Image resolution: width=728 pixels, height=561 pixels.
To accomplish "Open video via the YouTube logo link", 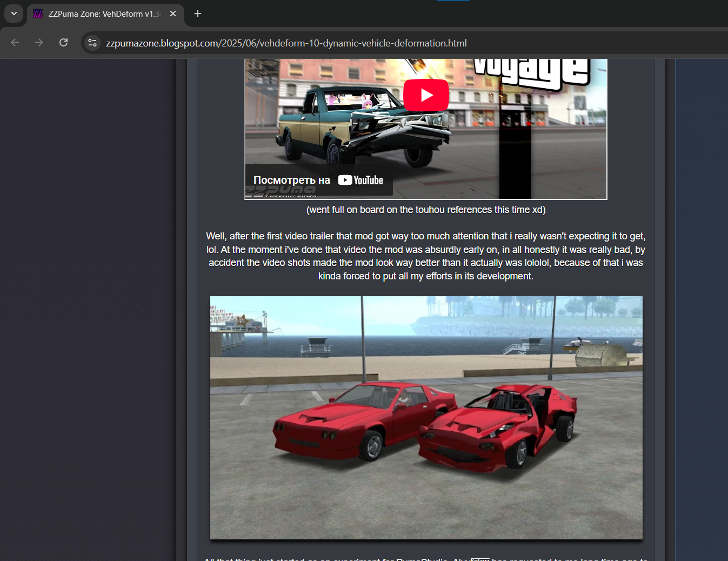I will pos(360,181).
